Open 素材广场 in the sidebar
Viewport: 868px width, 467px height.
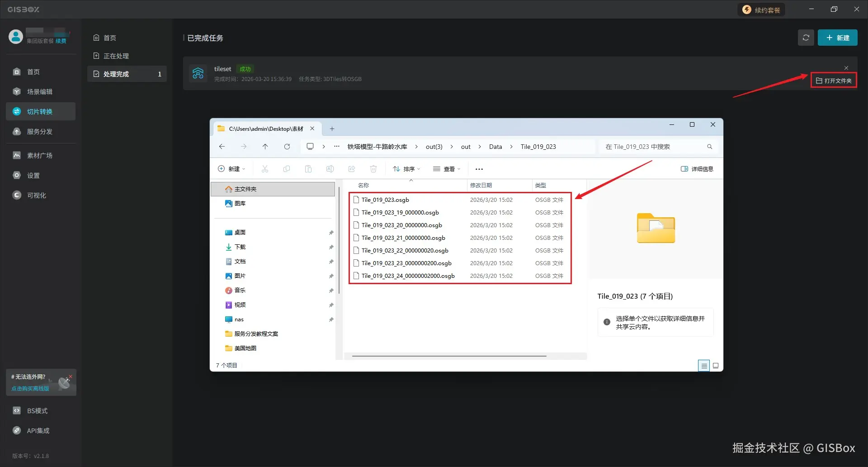pyautogui.click(x=40, y=156)
